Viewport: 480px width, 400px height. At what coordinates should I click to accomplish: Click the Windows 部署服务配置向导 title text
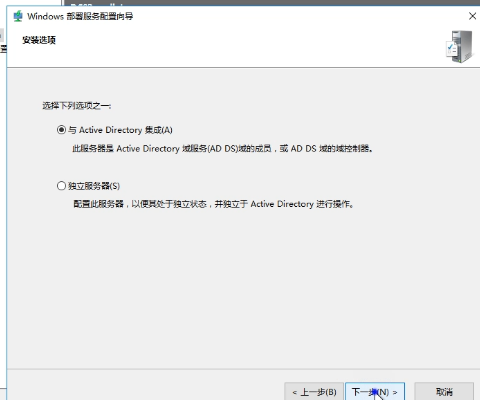pyautogui.click(x=80, y=16)
